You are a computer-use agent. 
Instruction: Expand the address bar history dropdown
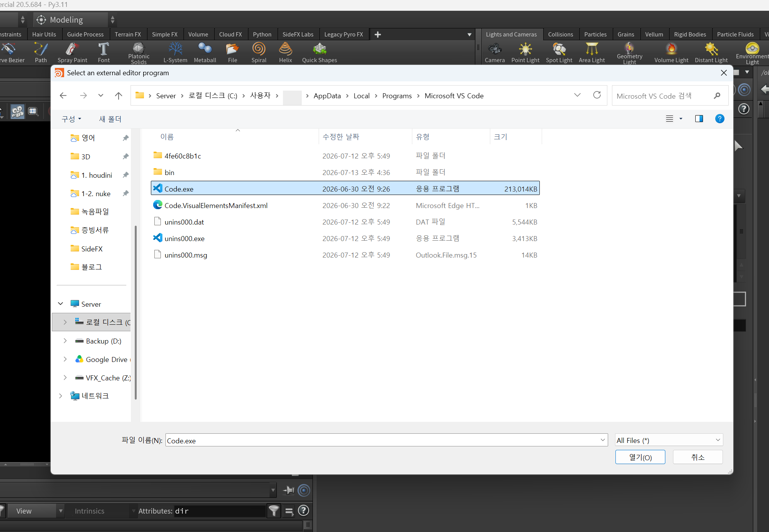tap(577, 95)
